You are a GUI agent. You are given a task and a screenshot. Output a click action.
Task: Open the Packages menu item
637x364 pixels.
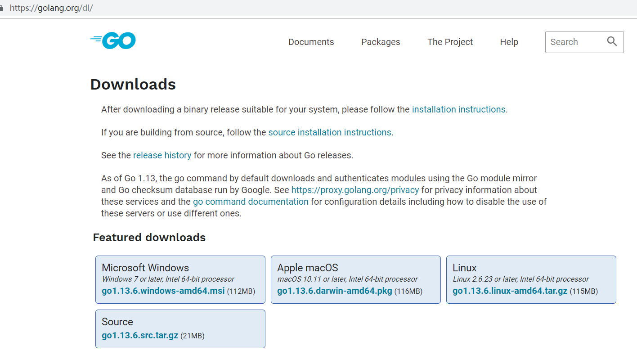(x=381, y=42)
